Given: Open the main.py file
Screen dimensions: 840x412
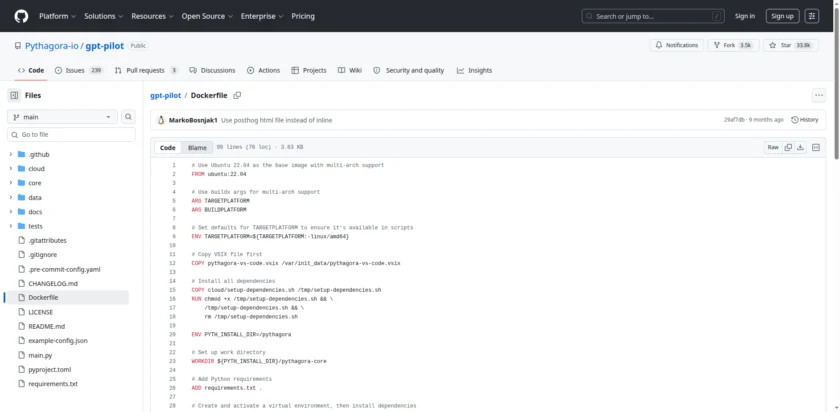Looking at the screenshot, I should point(40,355).
